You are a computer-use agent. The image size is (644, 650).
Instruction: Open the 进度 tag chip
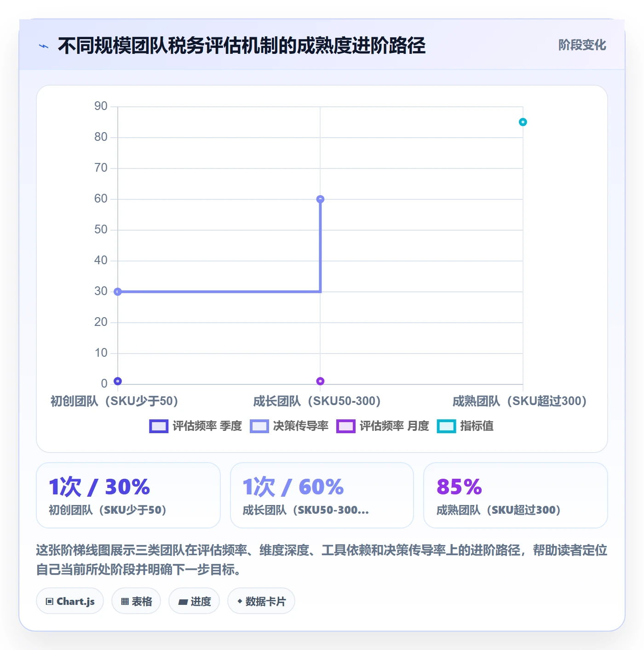point(194,601)
